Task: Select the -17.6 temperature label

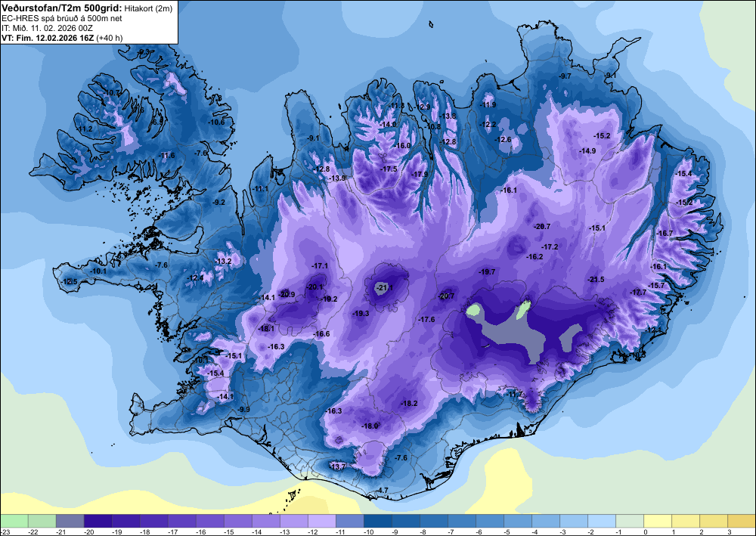Action: coord(426,320)
